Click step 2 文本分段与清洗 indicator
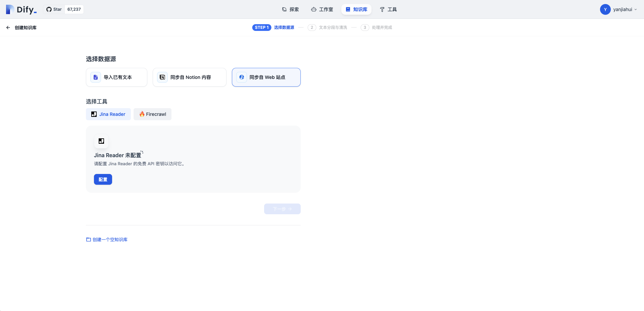 tap(328, 28)
